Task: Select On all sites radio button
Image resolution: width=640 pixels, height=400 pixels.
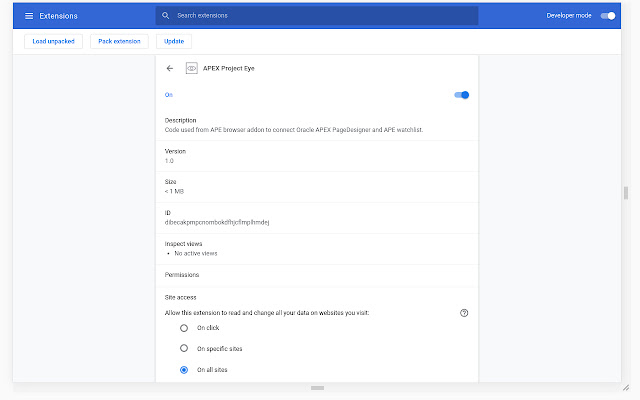Action: coord(183,370)
